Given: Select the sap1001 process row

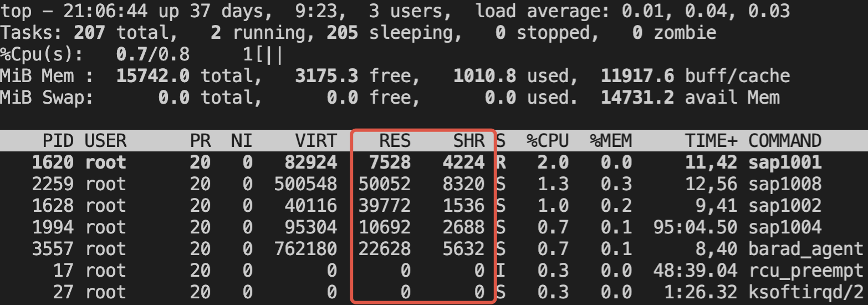Looking at the screenshot, I should click(x=434, y=162).
